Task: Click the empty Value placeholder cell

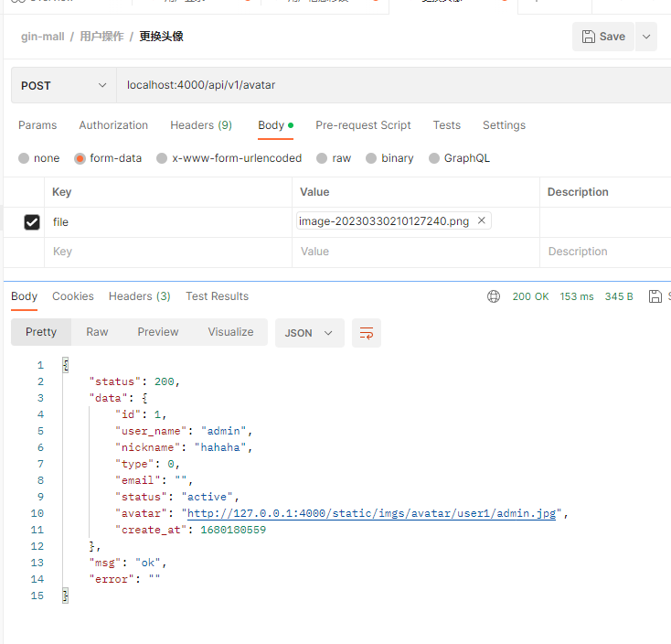Action: point(416,252)
